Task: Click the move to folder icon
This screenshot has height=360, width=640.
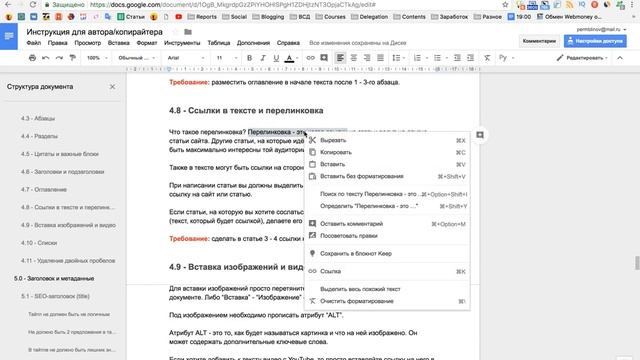Action: pyautogui.click(x=188, y=32)
